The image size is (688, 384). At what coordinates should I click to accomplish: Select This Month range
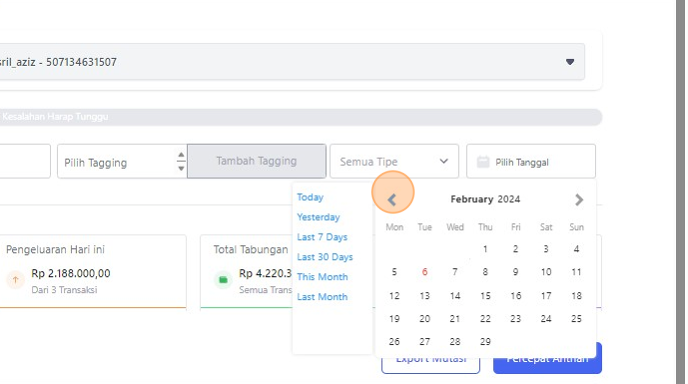(x=322, y=277)
